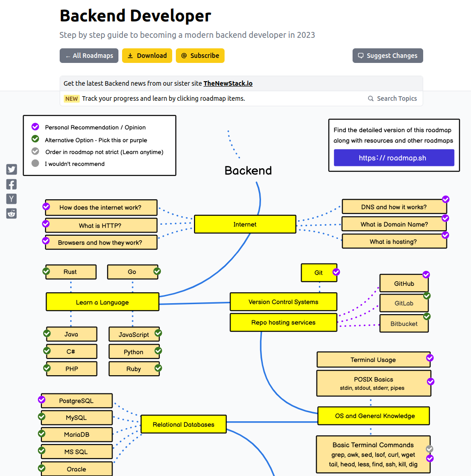Open the Hacker News share icon
Screen dimensions: 471x476
11,198
